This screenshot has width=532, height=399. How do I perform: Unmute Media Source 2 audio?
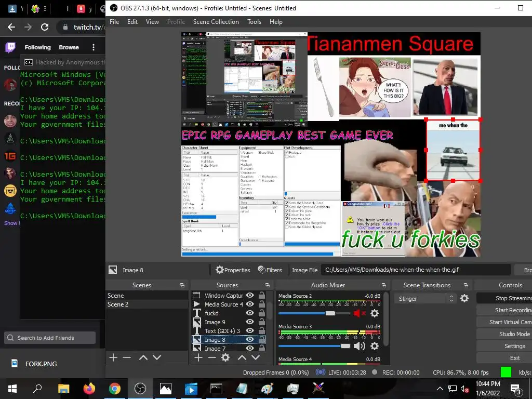pyautogui.click(x=360, y=313)
